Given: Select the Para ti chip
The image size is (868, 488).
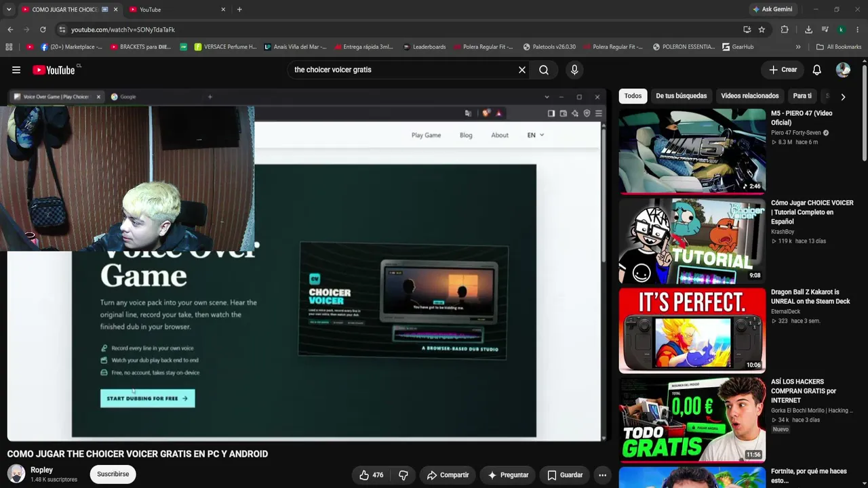Looking at the screenshot, I should coord(802,96).
